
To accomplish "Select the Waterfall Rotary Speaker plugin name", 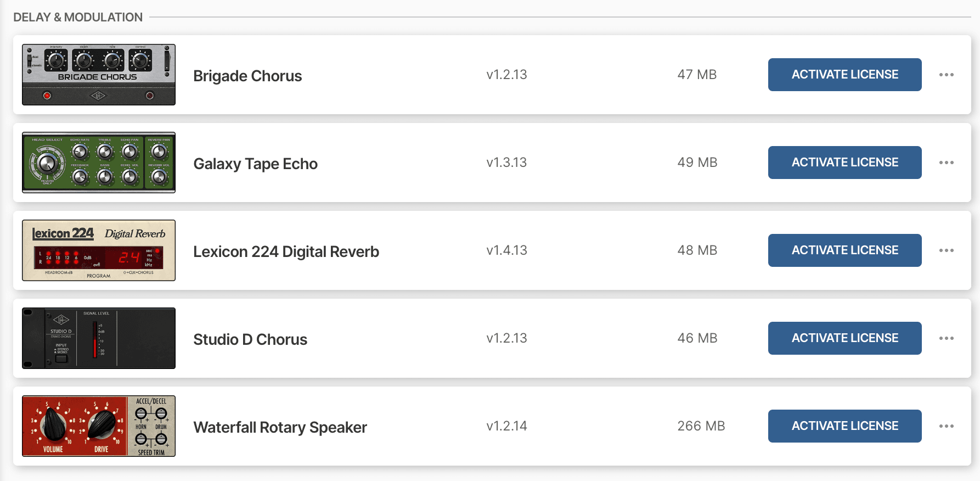I will tap(280, 427).
